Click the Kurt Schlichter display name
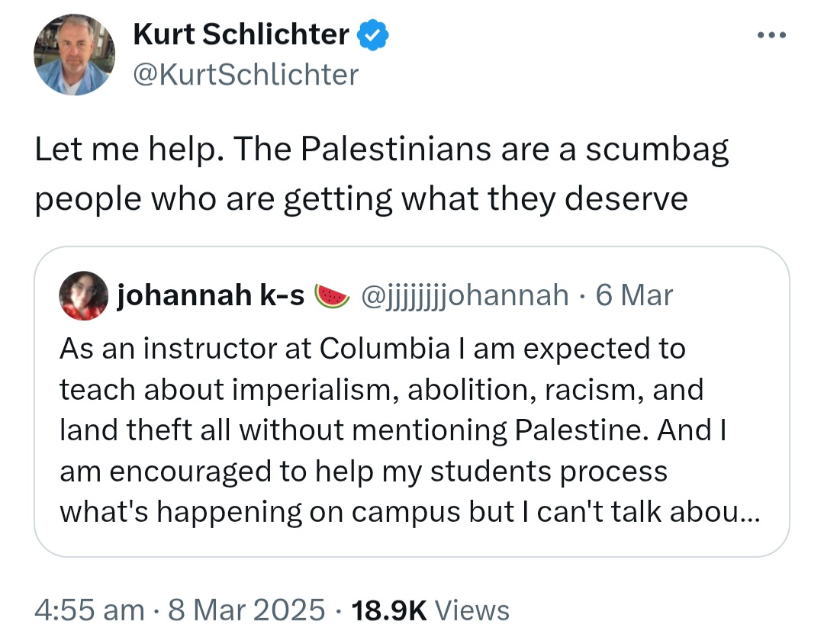The image size is (824, 644). pyautogui.click(x=241, y=34)
